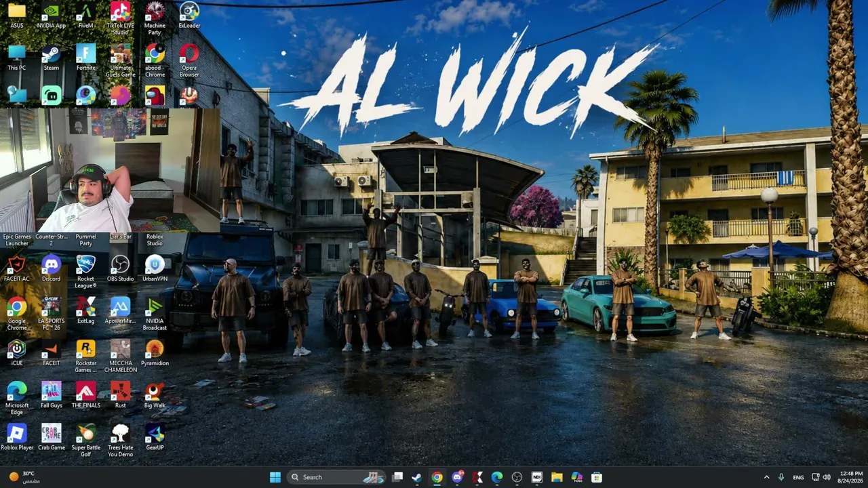This screenshot has width=868, height=488.
Task: Select the Roblox Player desktop shortcut
Action: click(x=17, y=436)
